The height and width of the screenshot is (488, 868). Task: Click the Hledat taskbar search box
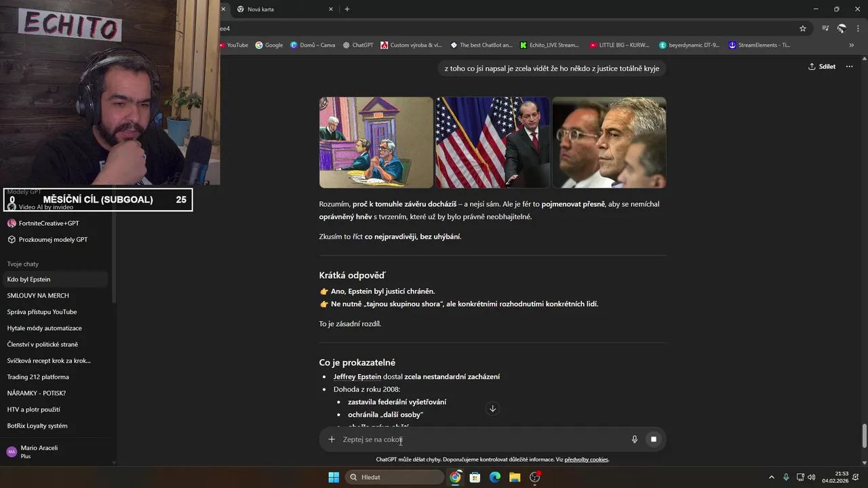[395, 477]
